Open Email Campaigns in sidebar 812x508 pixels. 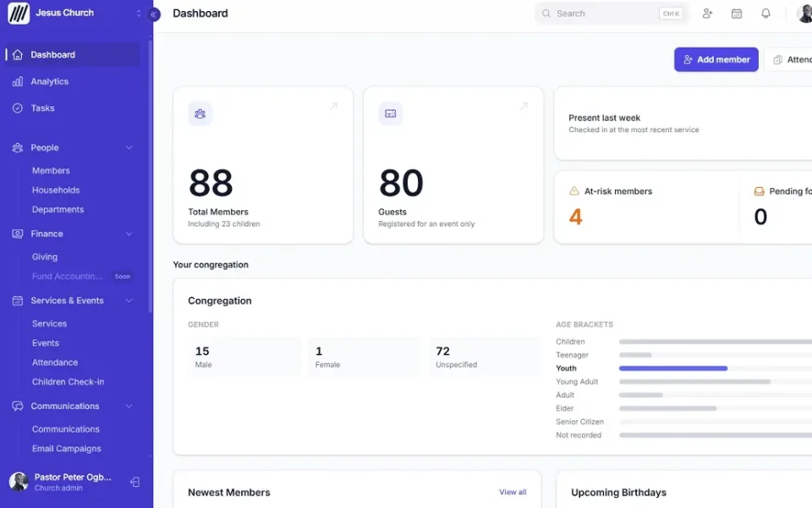[66, 449]
